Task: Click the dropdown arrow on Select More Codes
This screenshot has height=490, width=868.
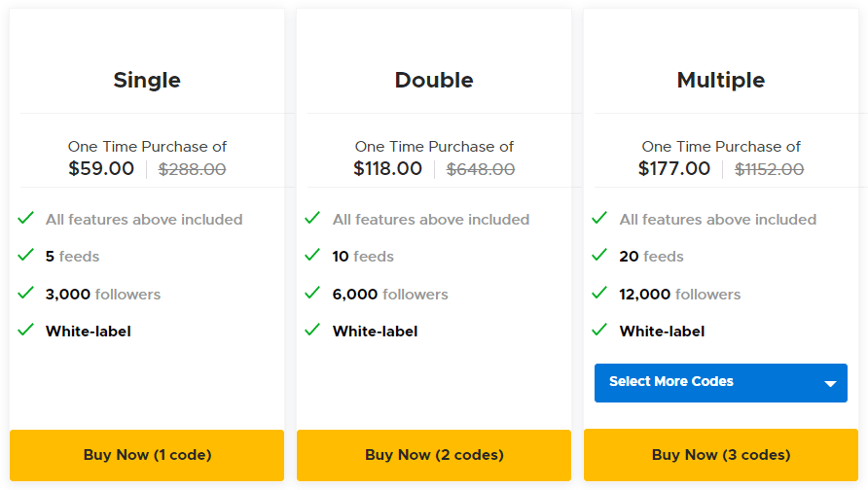Action: pyautogui.click(x=830, y=383)
